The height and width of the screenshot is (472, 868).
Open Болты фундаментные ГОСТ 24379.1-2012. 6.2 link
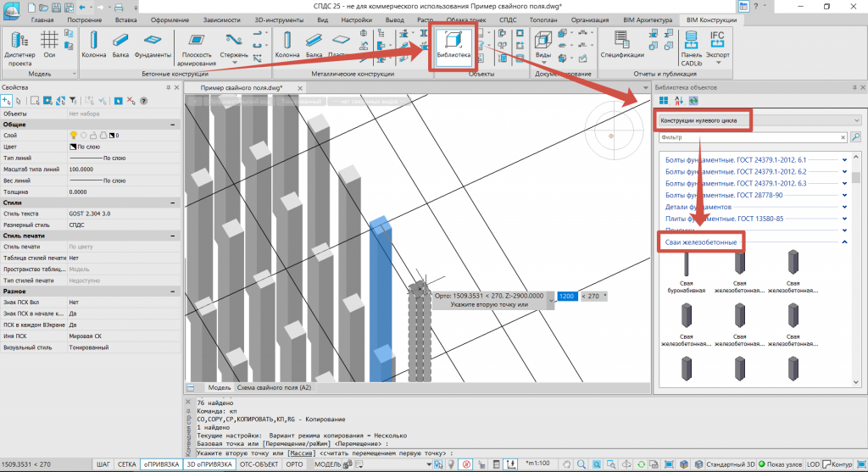tap(735, 171)
